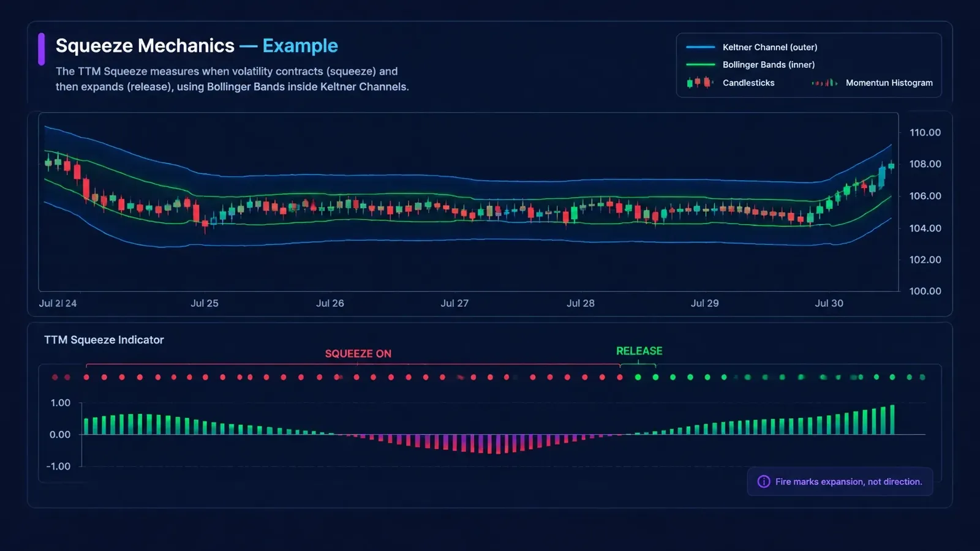This screenshot has height=551, width=980.
Task: Click the Candlesticks legend icon
Action: [699, 83]
